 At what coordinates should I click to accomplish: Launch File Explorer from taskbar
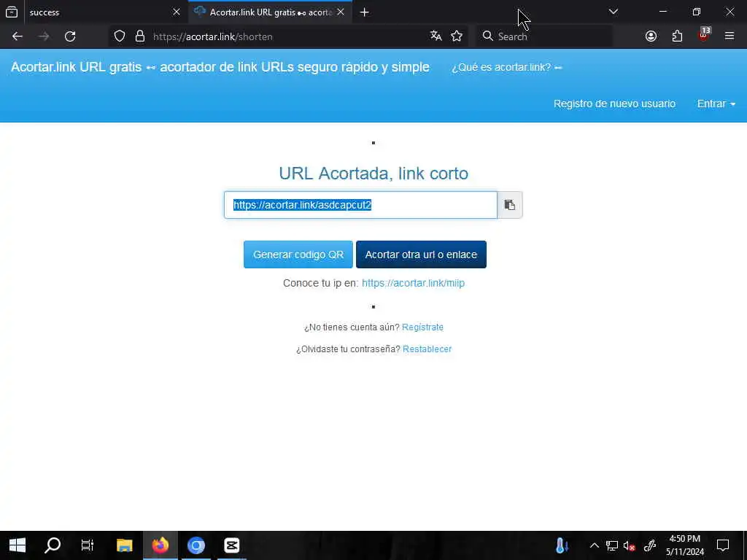[124, 545]
